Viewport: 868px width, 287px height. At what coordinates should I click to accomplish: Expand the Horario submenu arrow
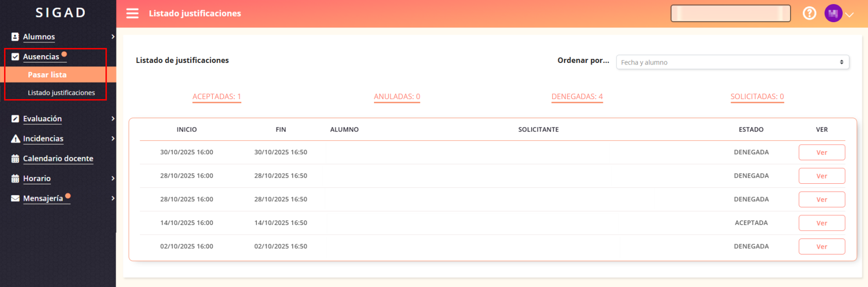tap(113, 179)
